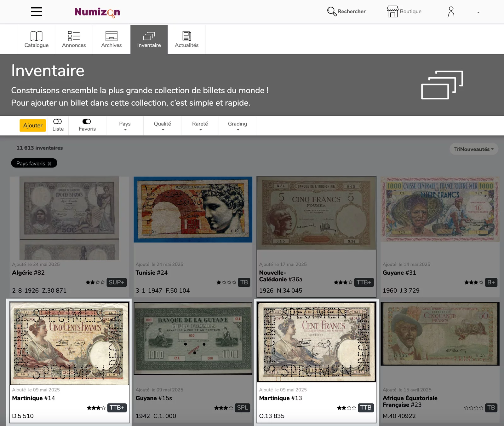This screenshot has height=426, width=504.
Task: Click the rarity stars on Afrique Équatoriale Française
Action: click(473, 408)
